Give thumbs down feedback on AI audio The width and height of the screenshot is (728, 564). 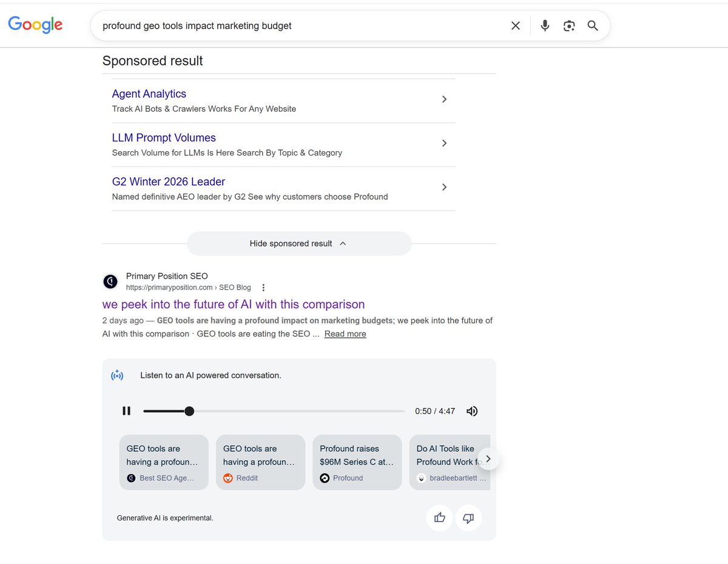(468, 518)
